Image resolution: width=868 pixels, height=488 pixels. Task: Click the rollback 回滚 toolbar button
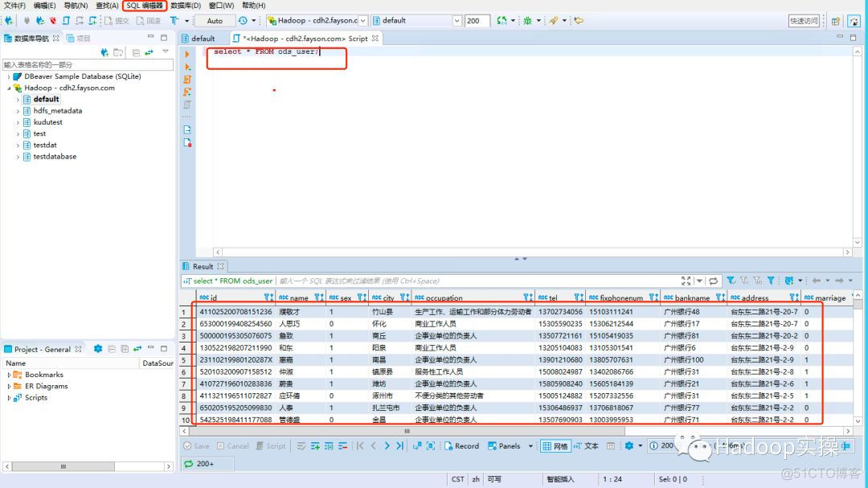149,20
